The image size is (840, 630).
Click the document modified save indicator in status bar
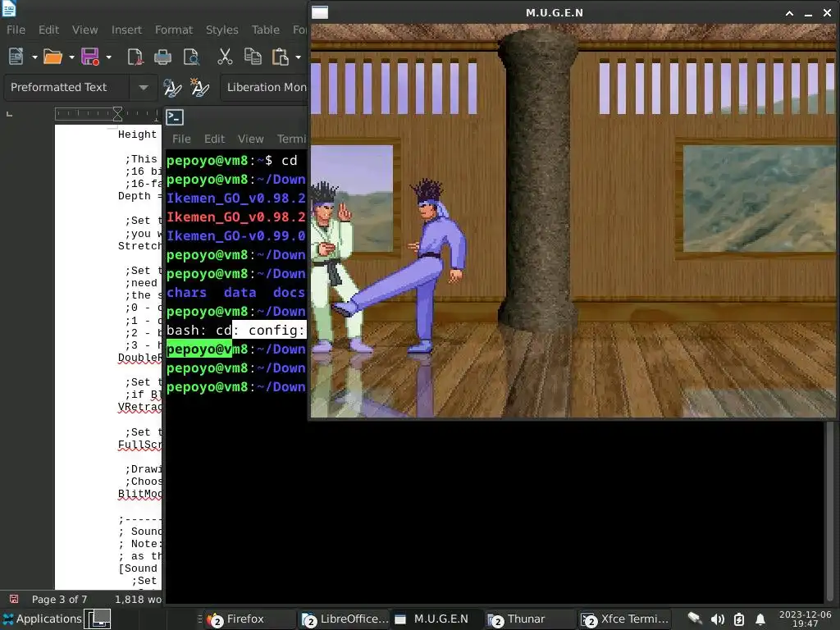click(x=14, y=599)
